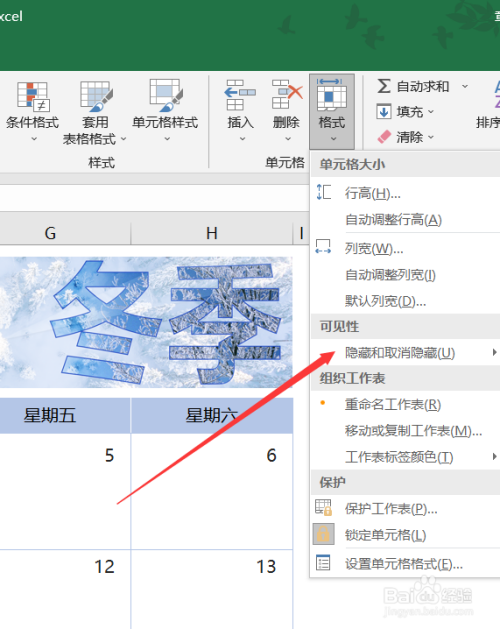Select column I header
500x629 pixels.
pos(301,233)
